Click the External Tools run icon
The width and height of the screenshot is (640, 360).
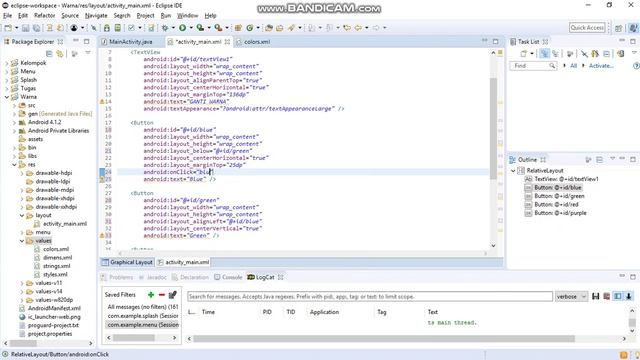click(x=218, y=28)
